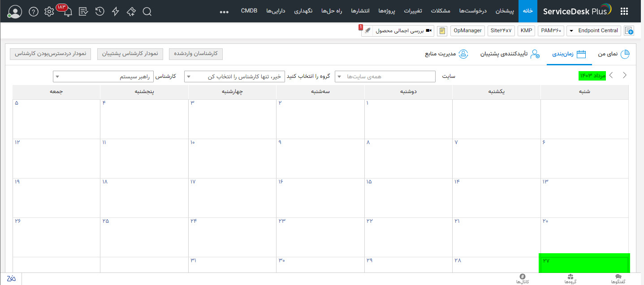Switch to the CMDB menu item
The width and height of the screenshot is (644, 285).
[249, 10]
